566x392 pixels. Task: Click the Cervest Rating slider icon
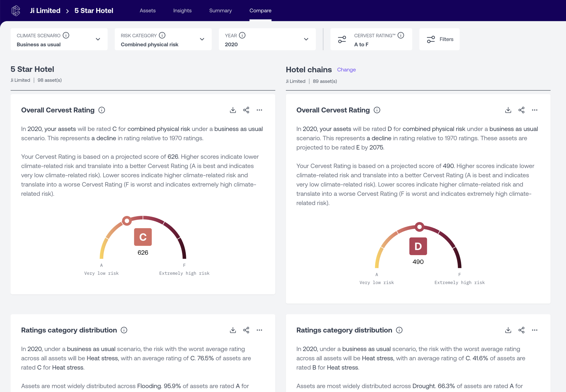coord(342,39)
